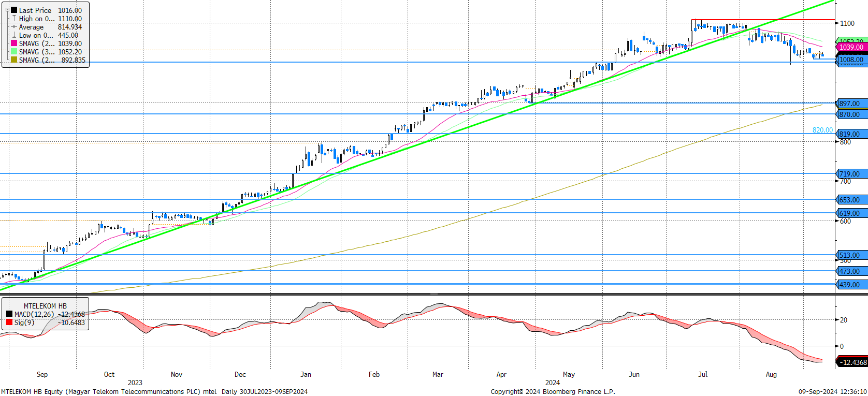The height and width of the screenshot is (396, 868).
Task: Click the 473.00 level price tag
Action: (x=852, y=271)
